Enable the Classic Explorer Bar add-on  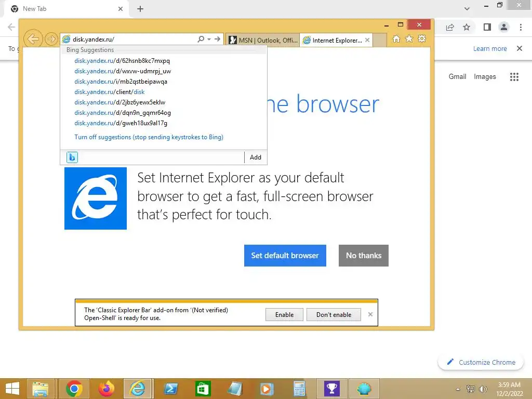click(284, 314)
